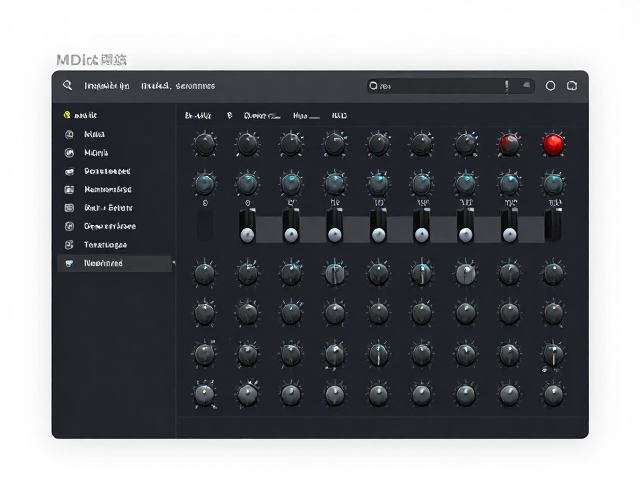This screenshot has width=640, height=480.
Task: Open the third tab above the knob grid
Action: [x=262, y=116]
